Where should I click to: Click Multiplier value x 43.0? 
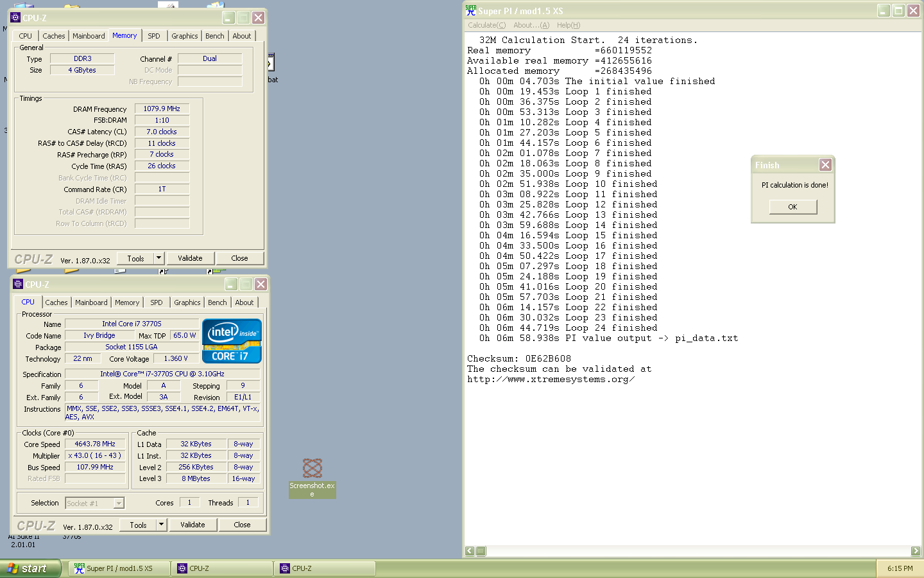pyautogui.click(x=95, y=455)
